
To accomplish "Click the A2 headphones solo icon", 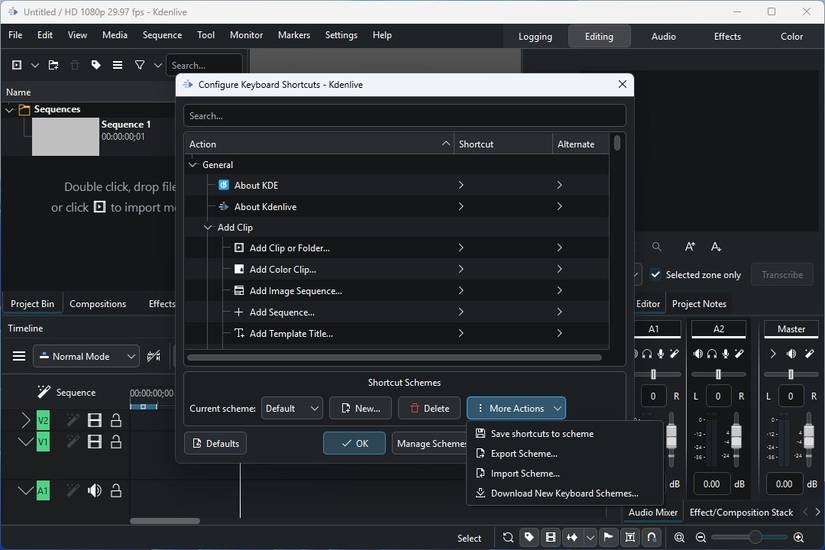I will 712,354.
